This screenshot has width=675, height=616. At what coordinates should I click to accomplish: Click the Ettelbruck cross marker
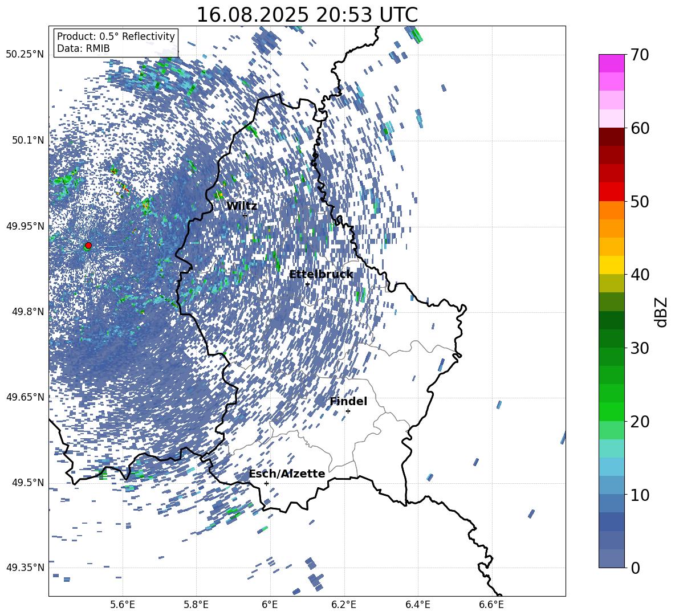[307, 284]
